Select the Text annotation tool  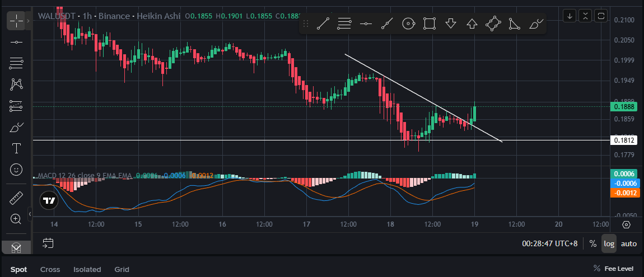16,148
